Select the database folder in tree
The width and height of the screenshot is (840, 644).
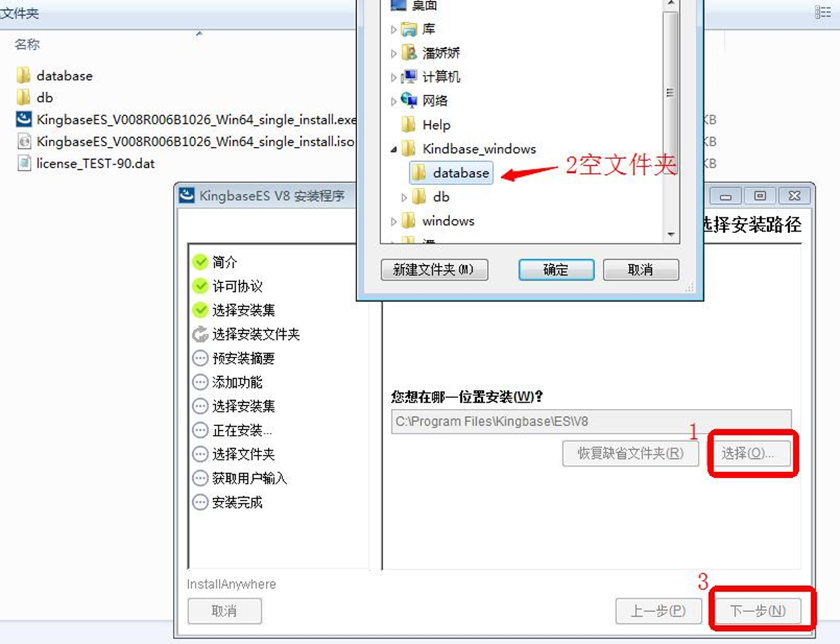click(x=451, y=173)
